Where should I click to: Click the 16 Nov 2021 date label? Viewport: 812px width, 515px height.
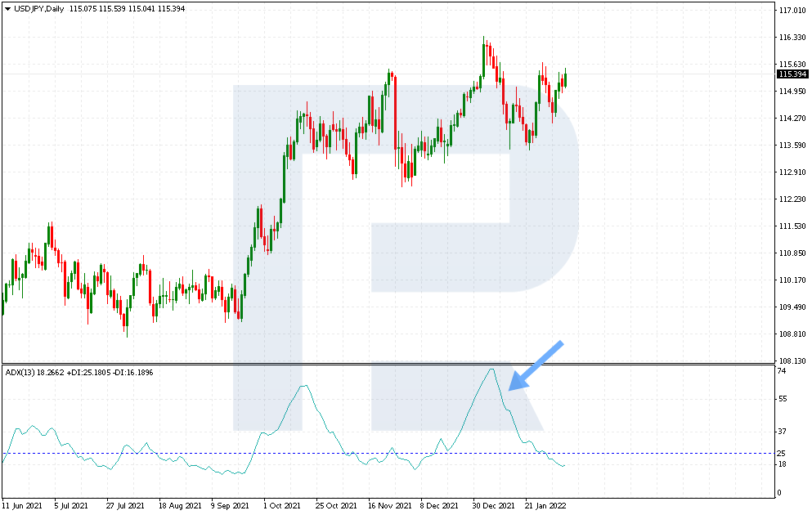(x=388, y=505)
